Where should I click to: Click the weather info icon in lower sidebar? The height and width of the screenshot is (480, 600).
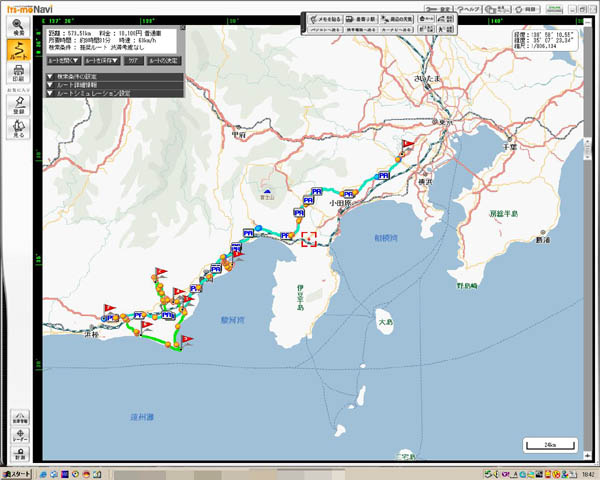click(x=18, y=418)
